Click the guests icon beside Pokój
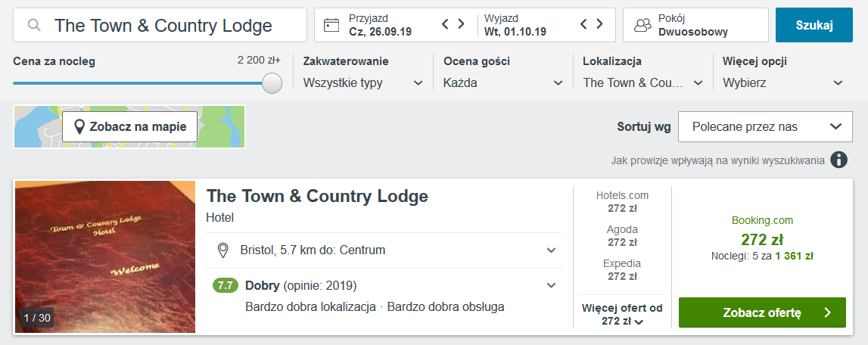 tap(642, 25)
